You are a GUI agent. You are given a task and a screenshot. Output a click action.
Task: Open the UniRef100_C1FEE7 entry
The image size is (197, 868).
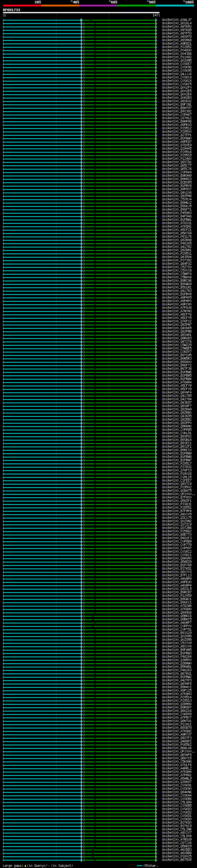176,481
